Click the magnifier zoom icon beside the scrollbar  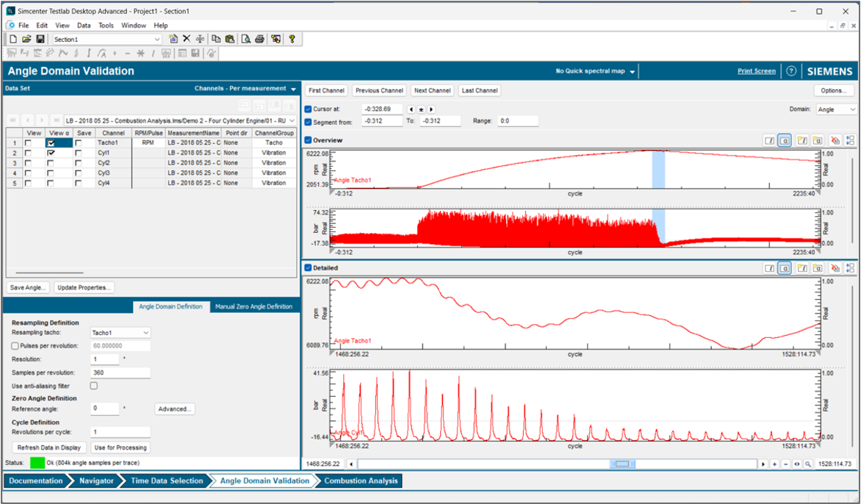(x=807, y=464)
